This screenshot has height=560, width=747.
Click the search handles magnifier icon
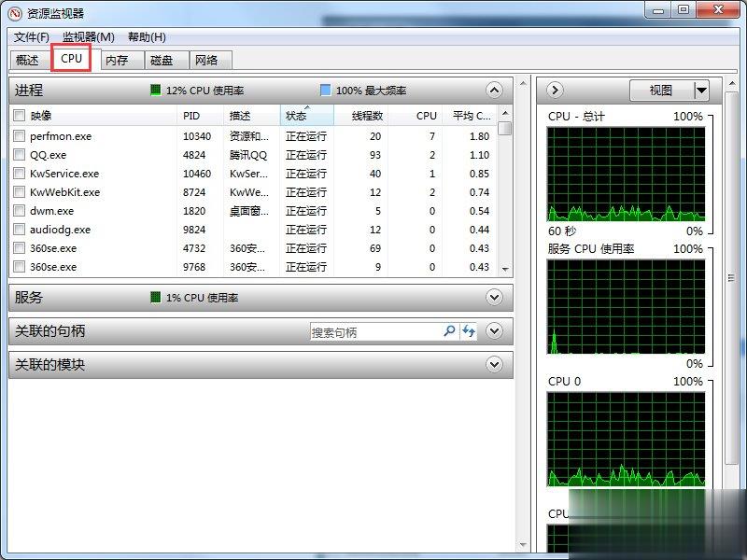tap(449, 331)
